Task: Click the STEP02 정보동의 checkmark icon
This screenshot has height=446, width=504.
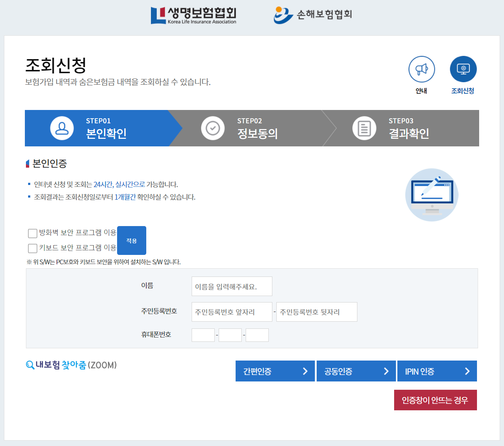Action: pos(213,128)
